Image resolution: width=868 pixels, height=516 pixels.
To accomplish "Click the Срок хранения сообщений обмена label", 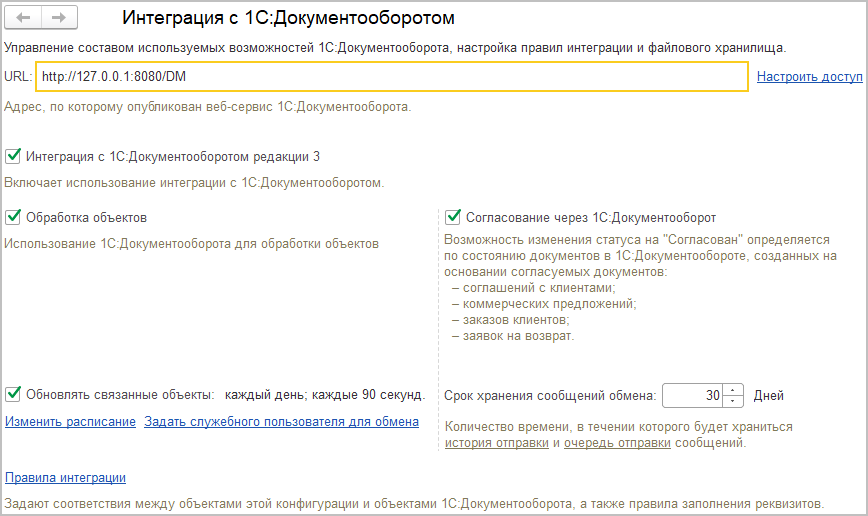I will pos(550,396).
